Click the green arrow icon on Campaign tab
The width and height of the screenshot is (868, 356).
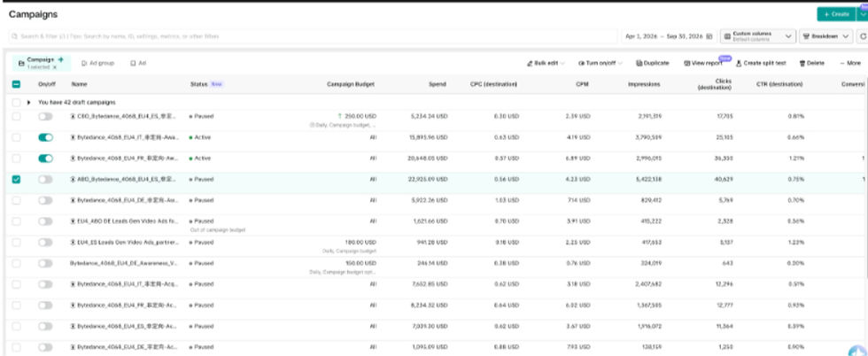[x=60, y=59]
